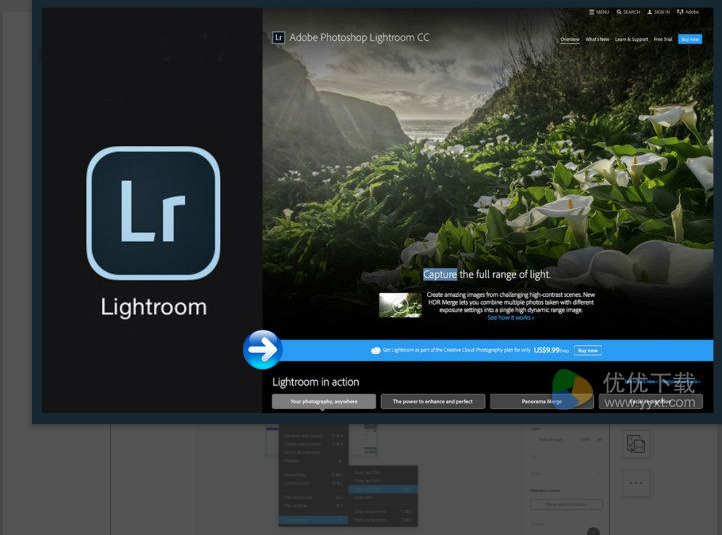
Task: Choose Copy properties in the submenu
Action: tap(383, 512)
